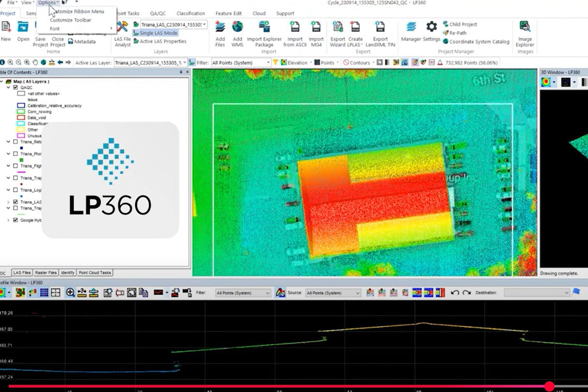Toggle the Google Hybrid layer checkbox
This screenshot has height=392, width=588.
[x=15, y=220]
